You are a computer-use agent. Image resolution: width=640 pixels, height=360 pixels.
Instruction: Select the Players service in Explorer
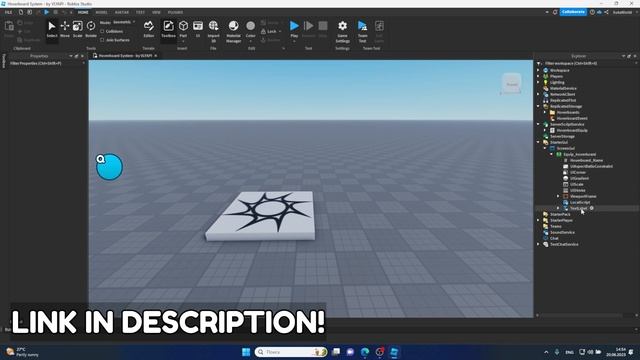pyautogui.click(x=556, y=76)
